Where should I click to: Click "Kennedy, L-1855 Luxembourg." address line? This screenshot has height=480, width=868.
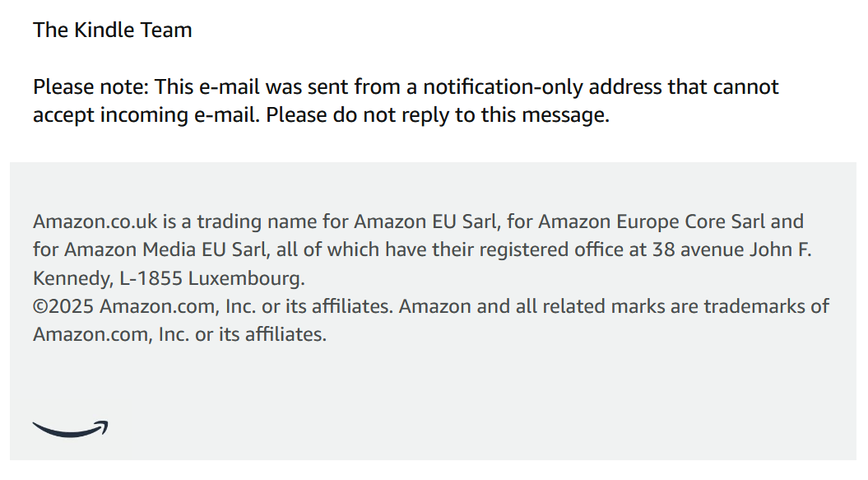pyautogui.click(x=169, y=278)
